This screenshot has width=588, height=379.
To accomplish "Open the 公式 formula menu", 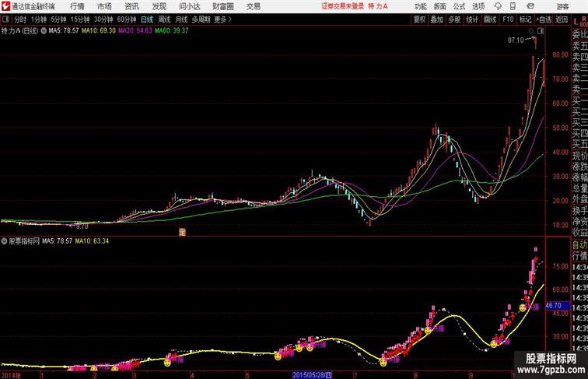I will pos(459,6).
